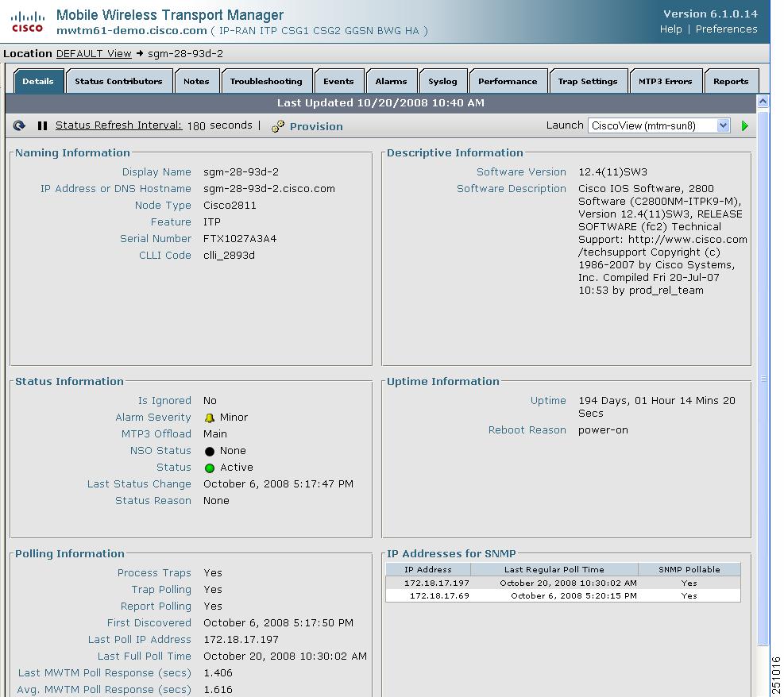Image resolution: width=784 pixels, height=697 pixels.
Task: Click the vertical scrollbar track
Action: click(763, 377)
